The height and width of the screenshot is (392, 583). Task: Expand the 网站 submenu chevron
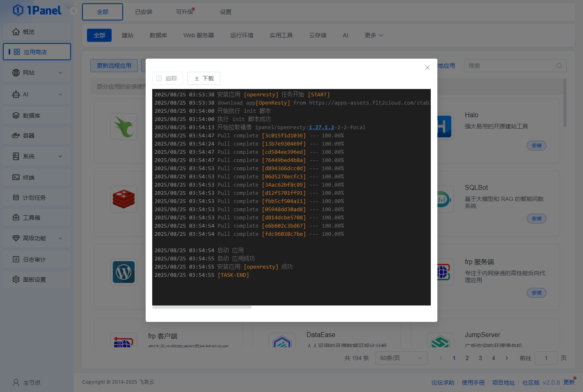pos(60,73)
